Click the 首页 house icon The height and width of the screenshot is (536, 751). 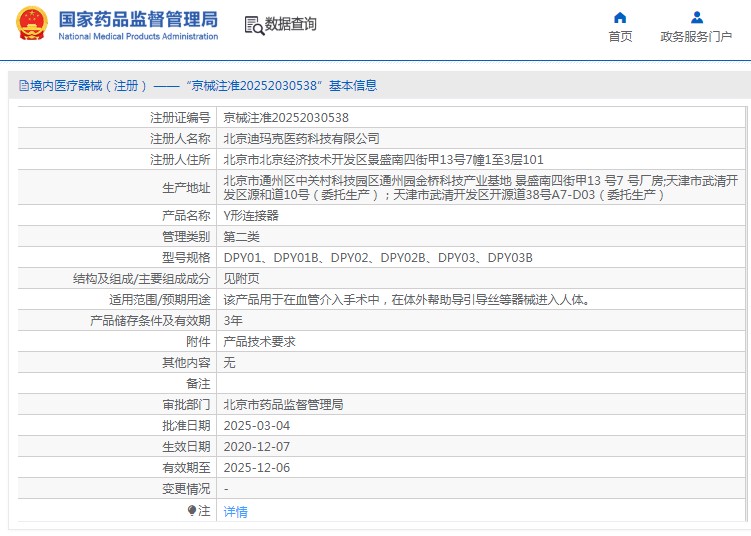(620, 17)
